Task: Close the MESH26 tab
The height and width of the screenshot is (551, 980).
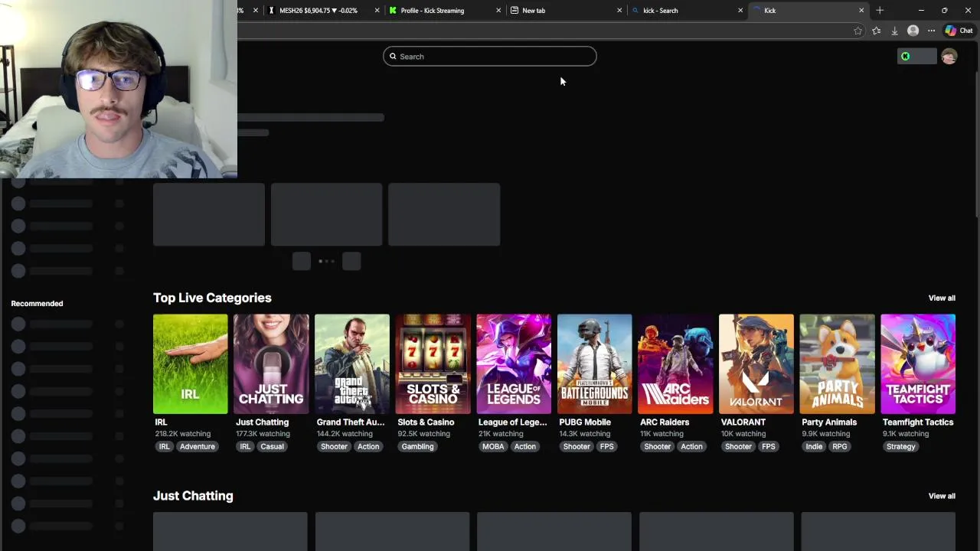Action: [x=377, y=11]
